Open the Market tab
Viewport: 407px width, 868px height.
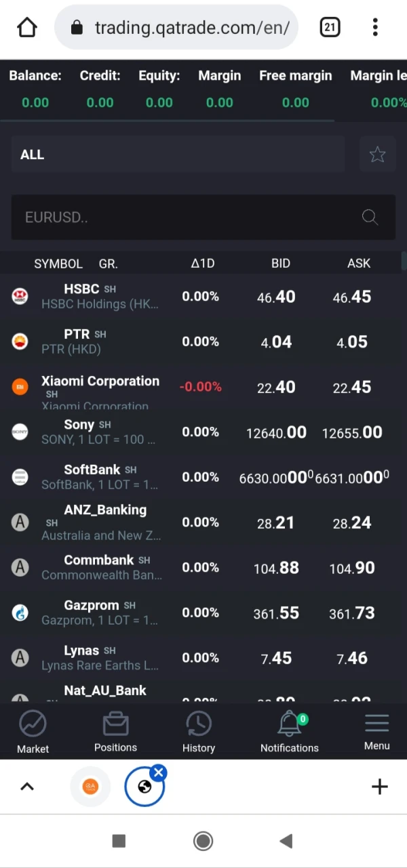pyautogui.click(x=33, y=732)
